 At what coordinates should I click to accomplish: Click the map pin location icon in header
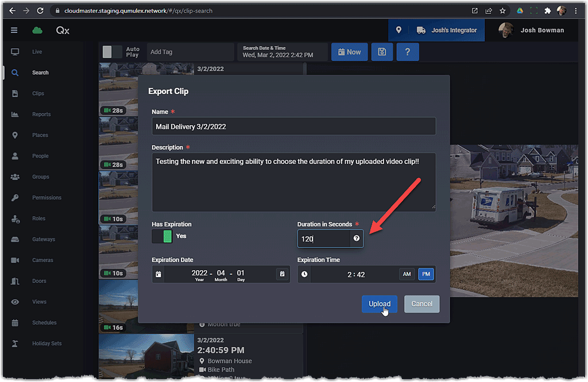399,30
